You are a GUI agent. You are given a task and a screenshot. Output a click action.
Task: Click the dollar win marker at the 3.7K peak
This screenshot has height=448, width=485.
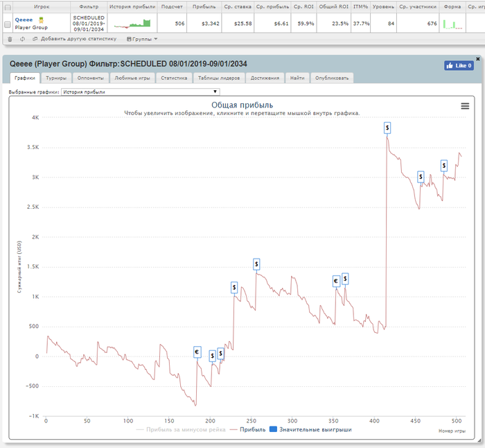[387, 128]
